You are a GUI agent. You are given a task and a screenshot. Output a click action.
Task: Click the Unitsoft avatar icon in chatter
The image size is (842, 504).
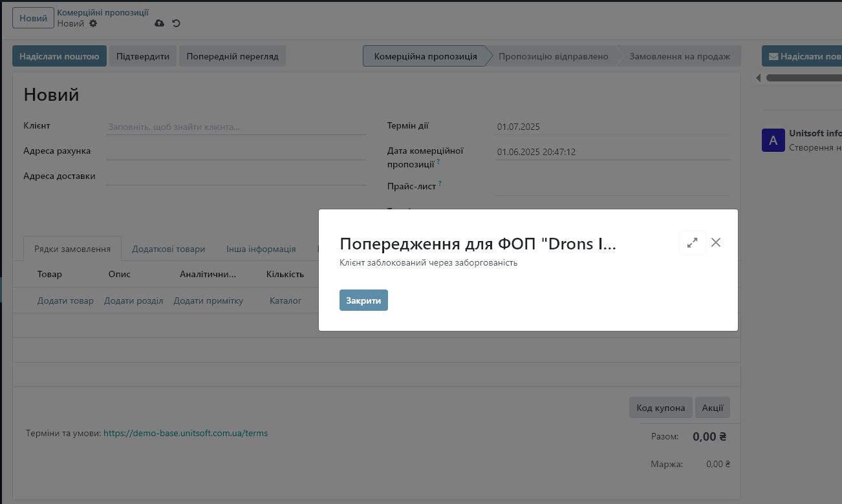[x=773, y=140]
